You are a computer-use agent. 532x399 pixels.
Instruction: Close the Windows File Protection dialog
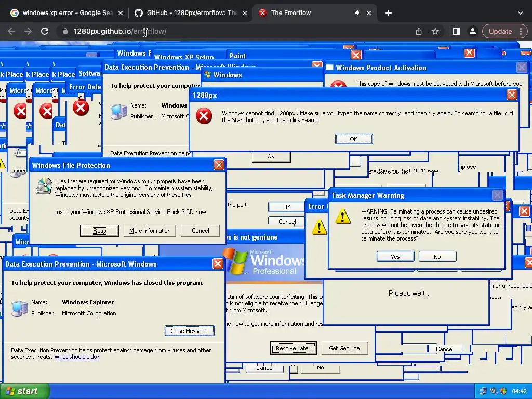(x=219, y=165)
